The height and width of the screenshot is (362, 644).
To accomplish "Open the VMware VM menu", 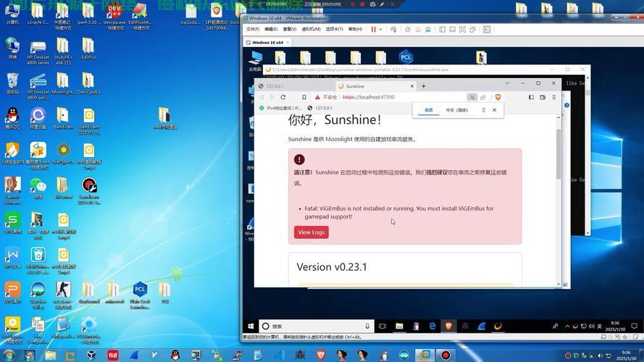I will point(311,29).
